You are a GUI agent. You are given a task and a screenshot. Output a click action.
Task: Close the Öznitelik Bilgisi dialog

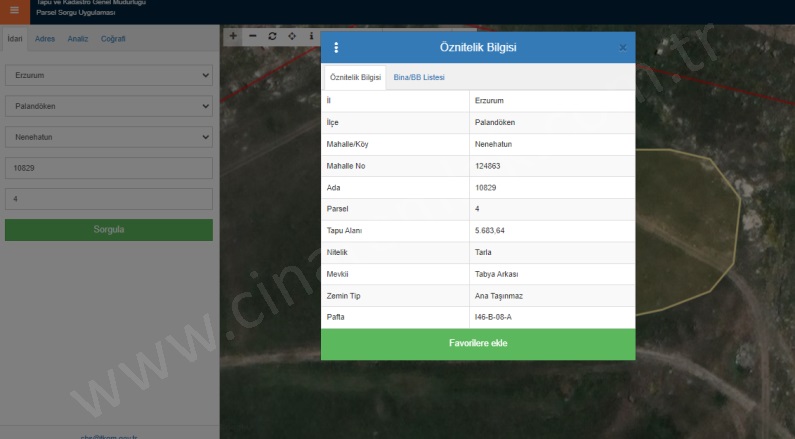click(x=622, y=48)
